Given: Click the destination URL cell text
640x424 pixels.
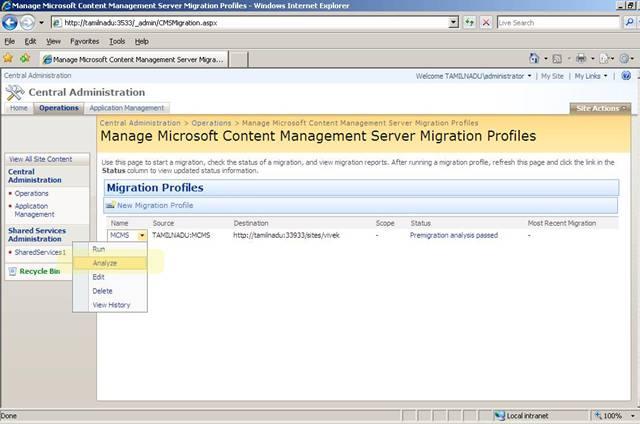Looking at the screenshot, I should (x=287, y=235).
